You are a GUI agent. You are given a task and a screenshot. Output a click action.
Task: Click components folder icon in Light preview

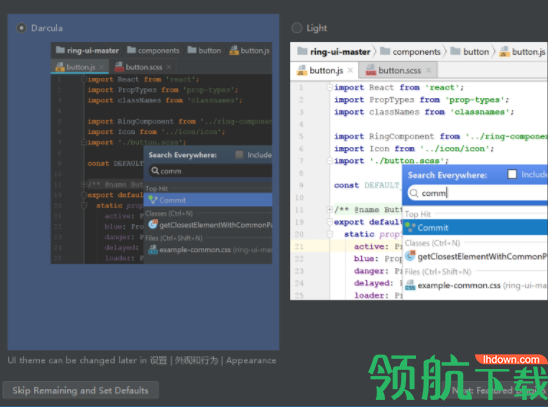(385, 51)
